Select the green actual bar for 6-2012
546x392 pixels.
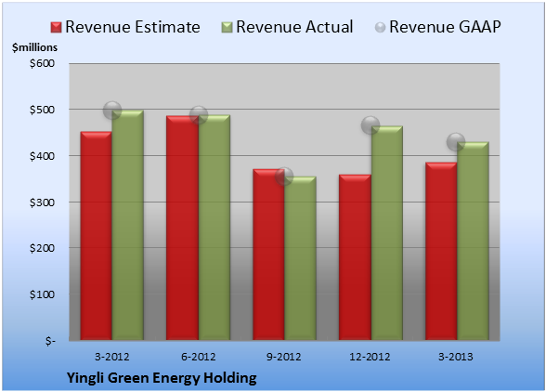point(214,228)
